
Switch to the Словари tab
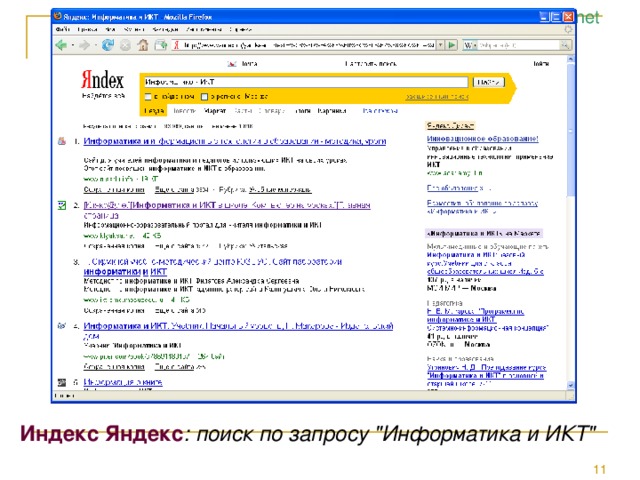click(272, 111)
